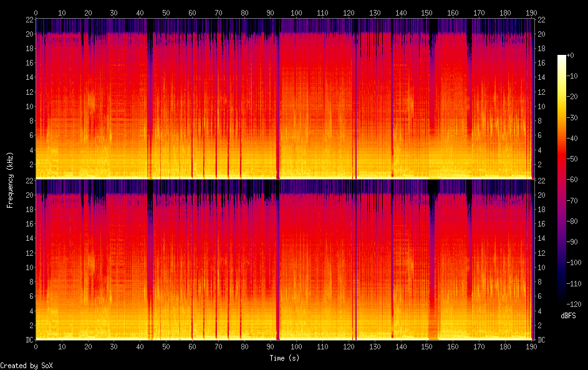
Task: Click the "Time (s)" axis label
Action: [284, 358]
